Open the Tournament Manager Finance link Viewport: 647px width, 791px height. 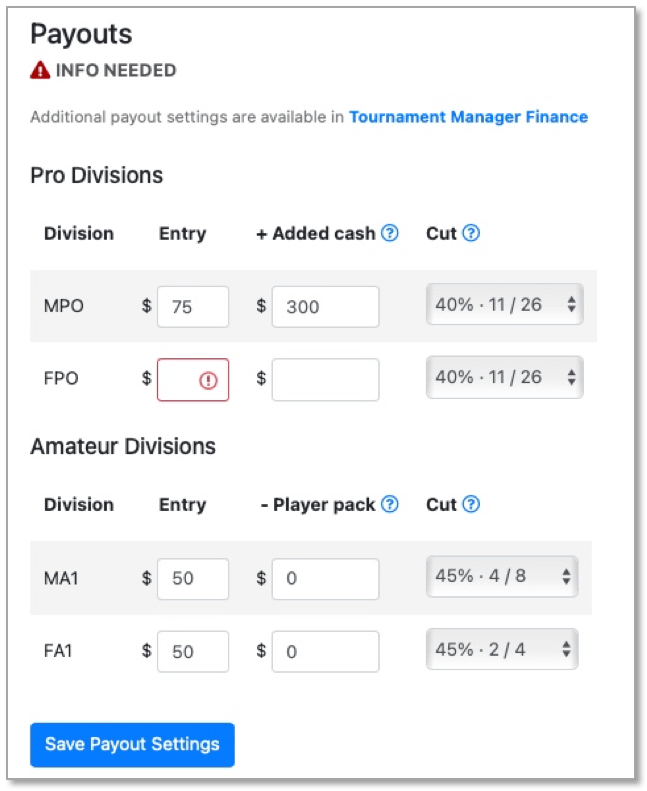468,117
